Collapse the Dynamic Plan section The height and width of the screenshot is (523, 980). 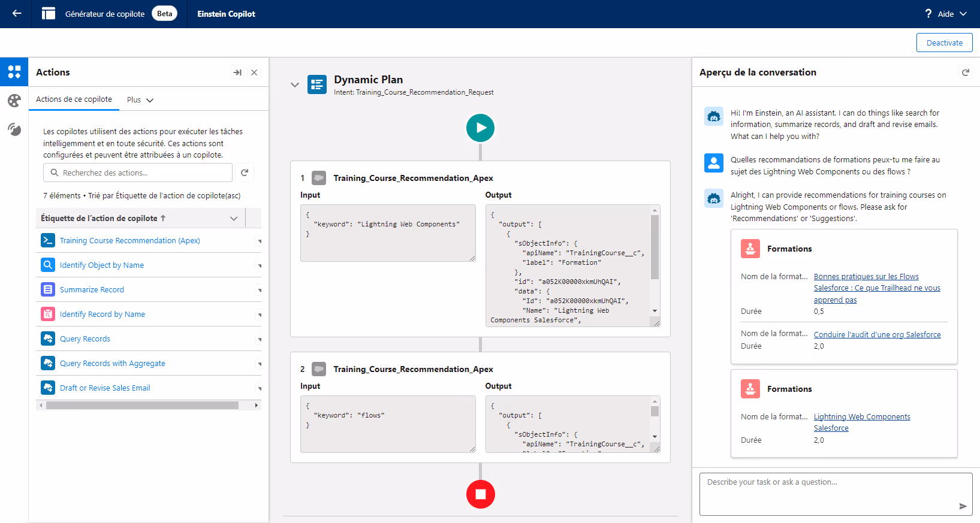click(295, 84)
